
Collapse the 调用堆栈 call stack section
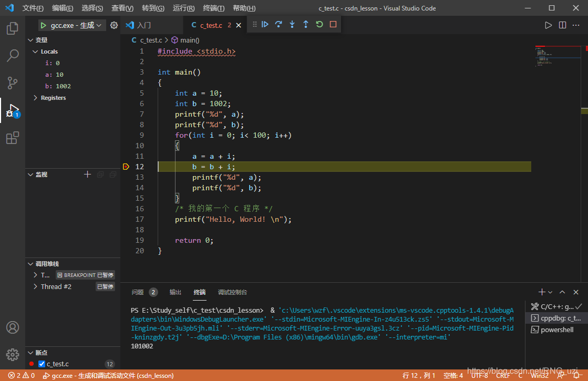click(30, 264)
